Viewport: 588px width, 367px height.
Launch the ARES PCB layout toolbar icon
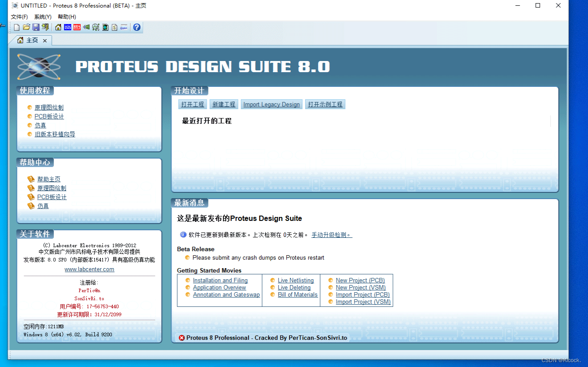coord(77,28)
